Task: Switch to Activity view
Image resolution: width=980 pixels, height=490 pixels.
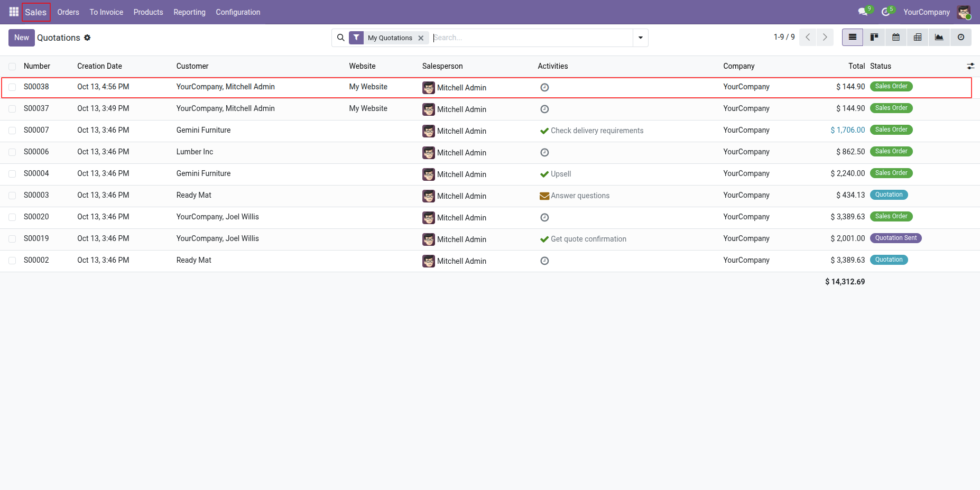Action: 961,38
